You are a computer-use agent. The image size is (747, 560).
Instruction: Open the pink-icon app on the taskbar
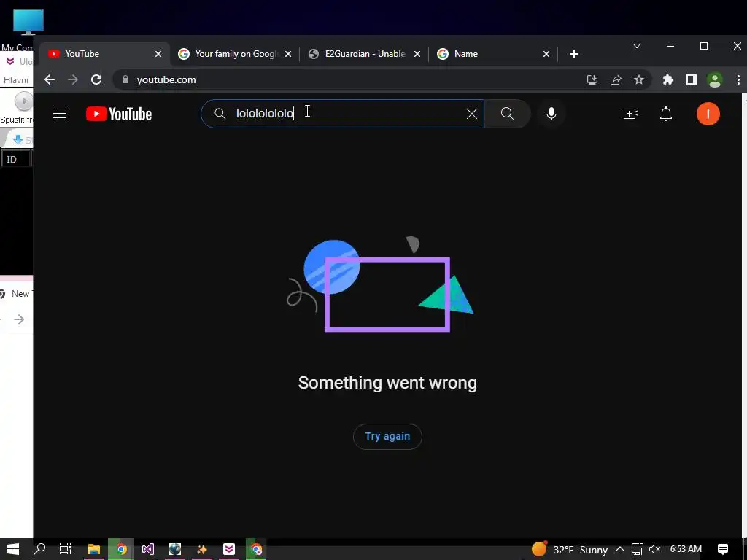click(229, 549)
